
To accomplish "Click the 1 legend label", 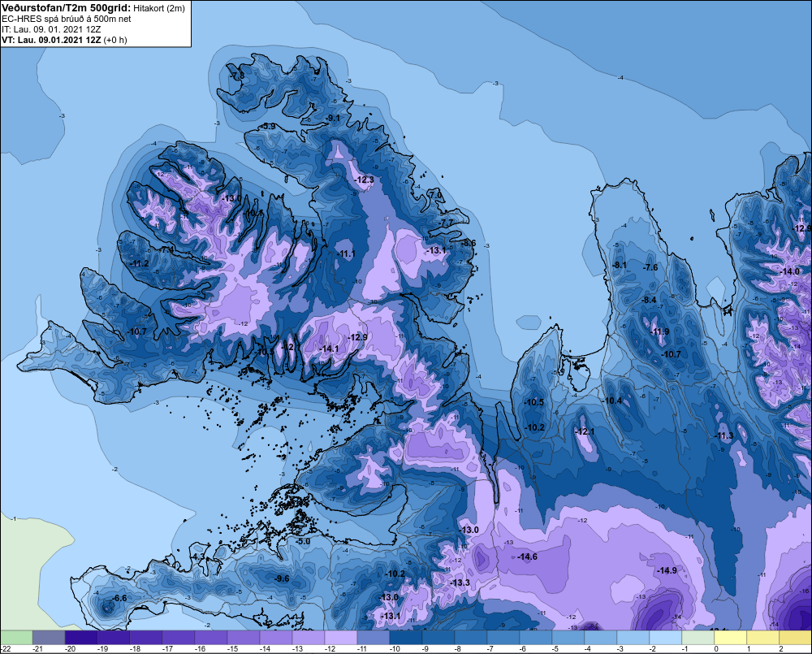I will click(x=749, y=649).
